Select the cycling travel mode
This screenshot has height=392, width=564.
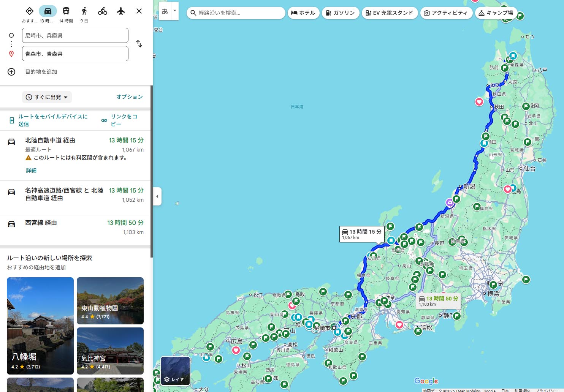[103, 11]
